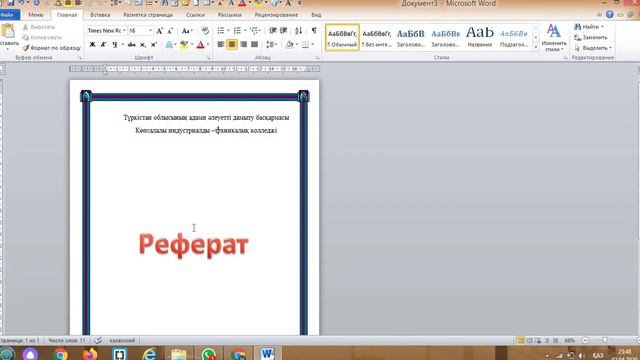The width and height of the screenshot is (640, 360).
Task: Open the Paragraph dialog launcher
Action: pyautogui.click(x=317, y=58)
